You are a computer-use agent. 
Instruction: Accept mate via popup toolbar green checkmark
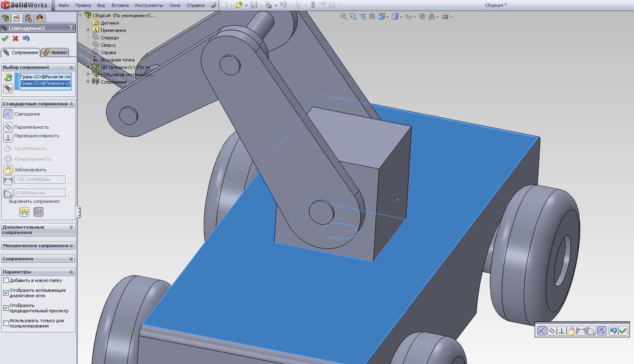pyautogui.click(x=623, y=331)
